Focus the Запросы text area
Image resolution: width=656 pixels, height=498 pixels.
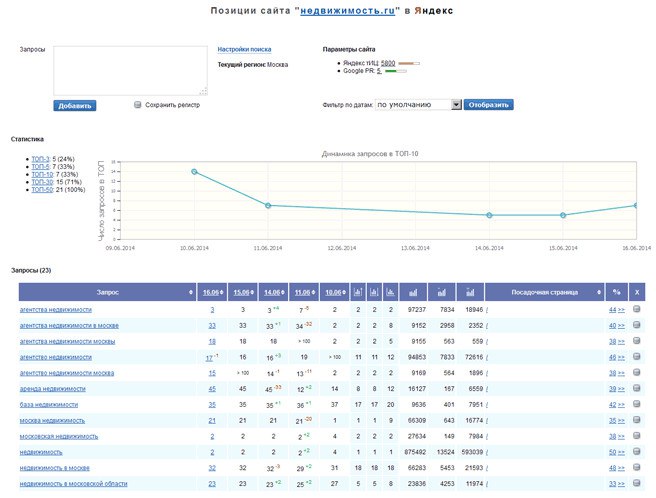coord(131,71)
